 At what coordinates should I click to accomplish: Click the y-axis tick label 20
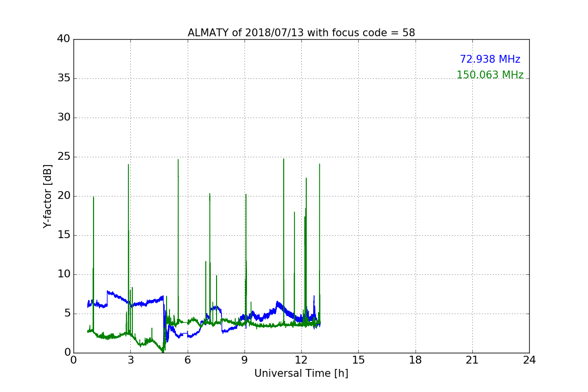coord(64,196)
